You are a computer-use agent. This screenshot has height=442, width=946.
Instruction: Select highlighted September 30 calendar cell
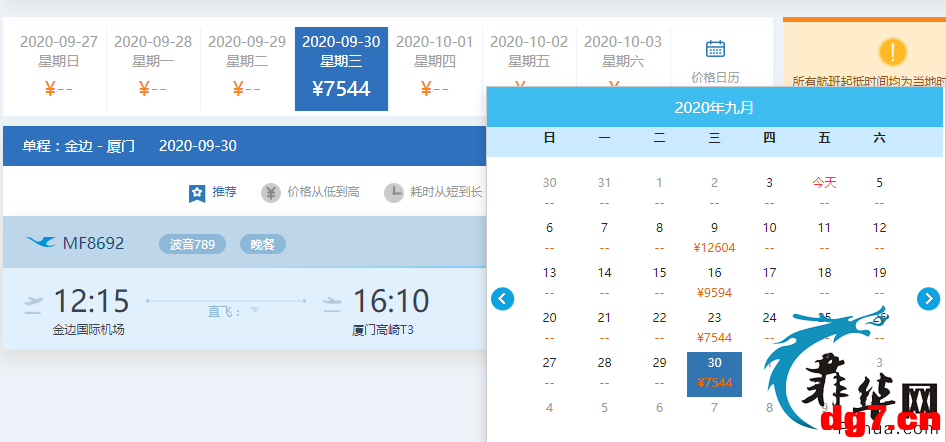[x=714, y=374]
